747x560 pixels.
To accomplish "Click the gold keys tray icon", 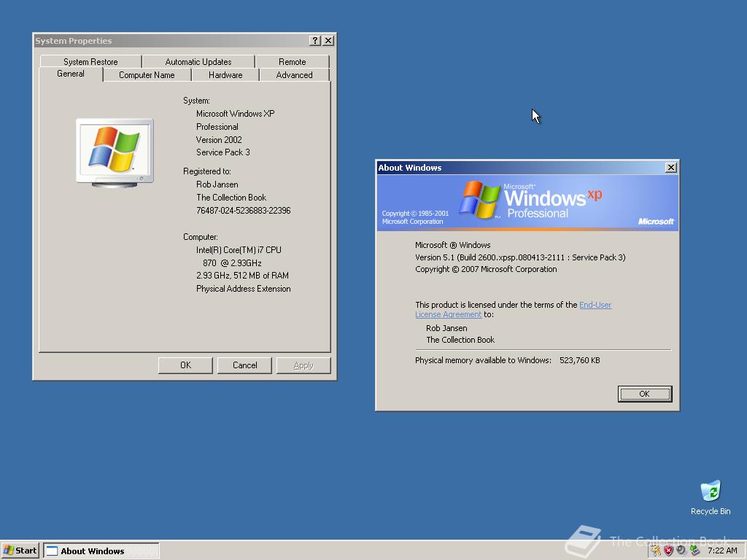I will 656,551.
